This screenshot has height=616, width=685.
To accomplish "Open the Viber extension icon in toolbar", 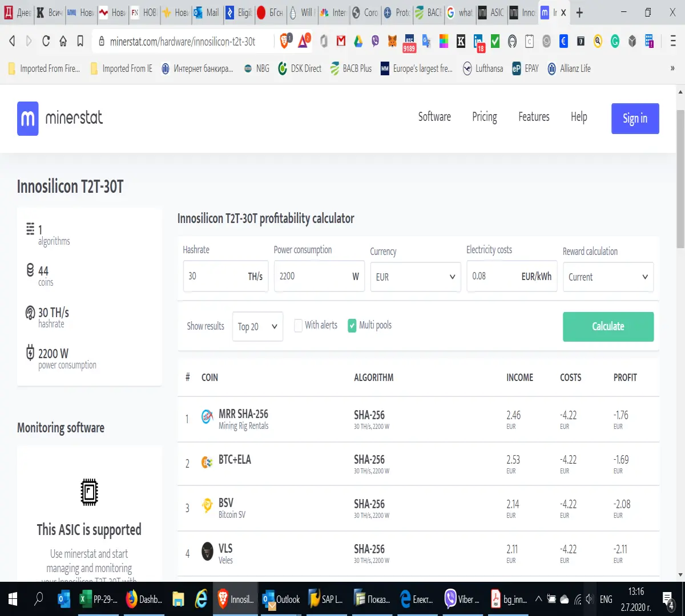I will tap(375, 41).
